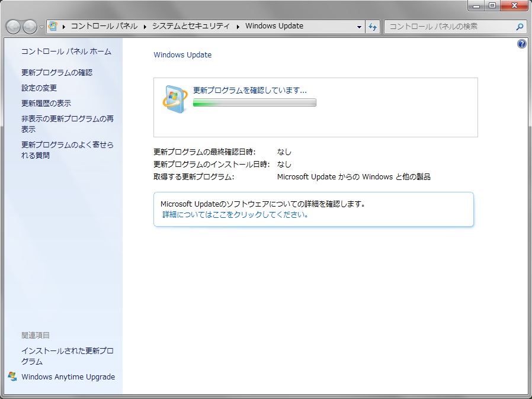
Task: Open 更新プログラムの確認 in sidebar
Action: coord(57,73)
